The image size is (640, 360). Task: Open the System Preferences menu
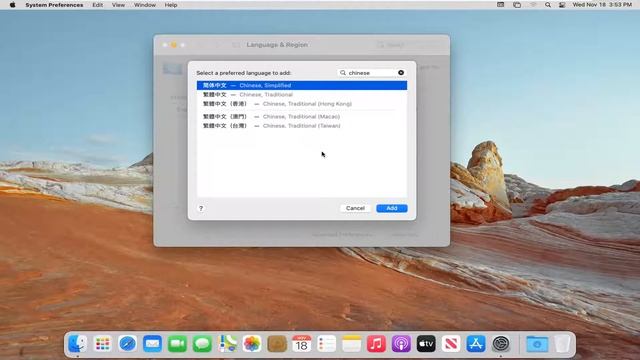point(54,5)
